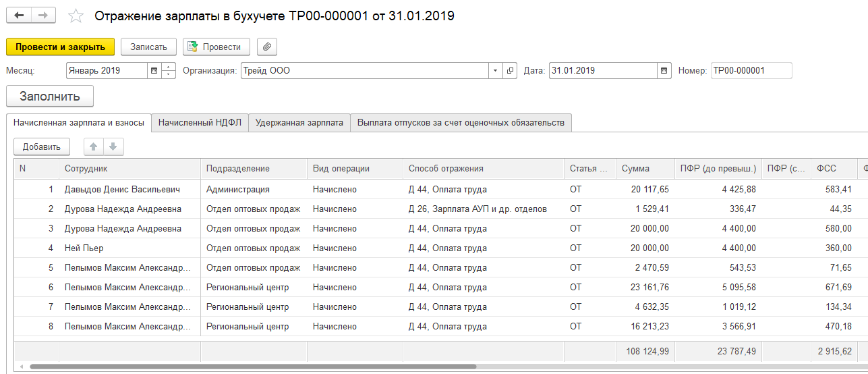
Task: Click Добавить to add a row
Action: [x=42, y=146]
